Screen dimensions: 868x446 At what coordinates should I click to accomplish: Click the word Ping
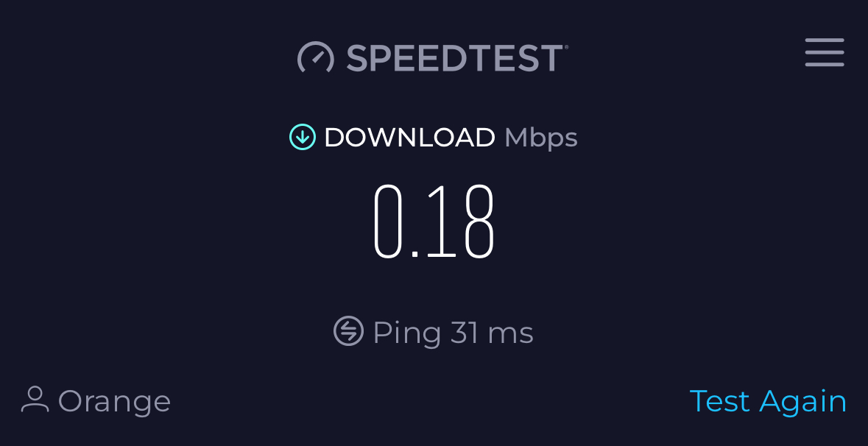407,333
